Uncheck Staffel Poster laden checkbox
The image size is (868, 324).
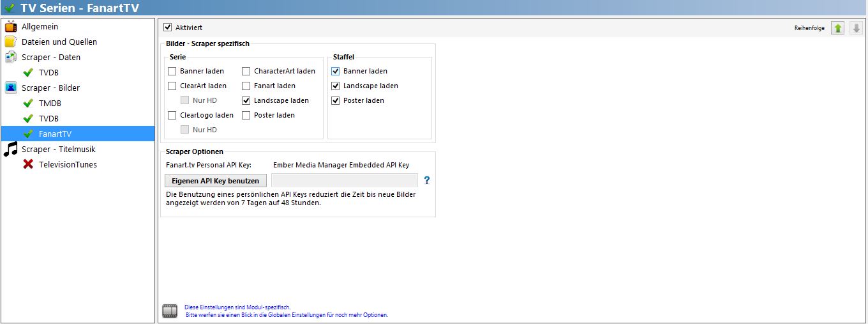tap(335, 101)
